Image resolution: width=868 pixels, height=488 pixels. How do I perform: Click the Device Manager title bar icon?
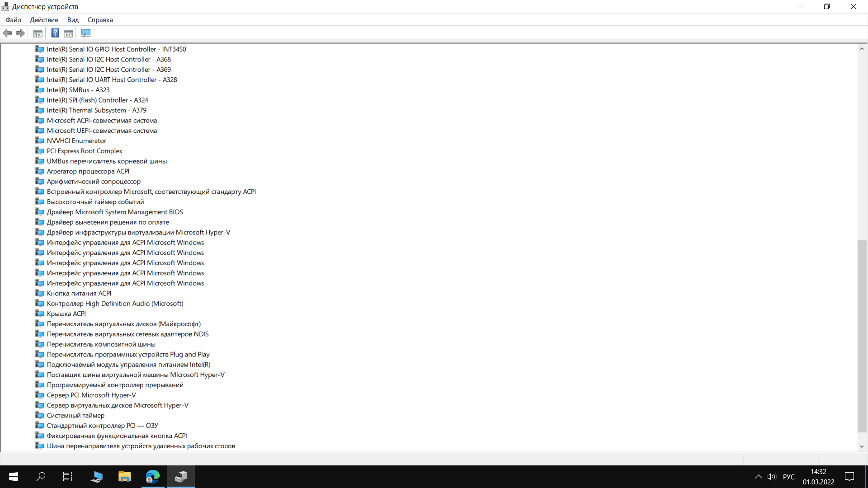[5, 6]
